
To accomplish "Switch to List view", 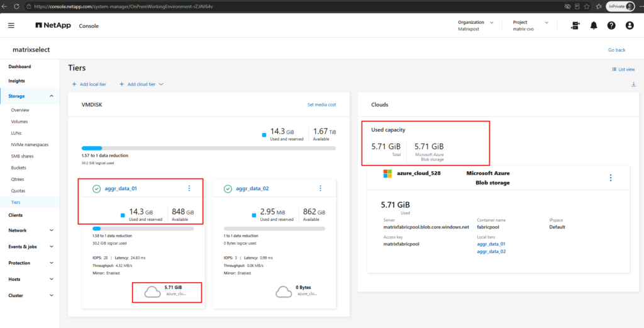I will [623, 69].
